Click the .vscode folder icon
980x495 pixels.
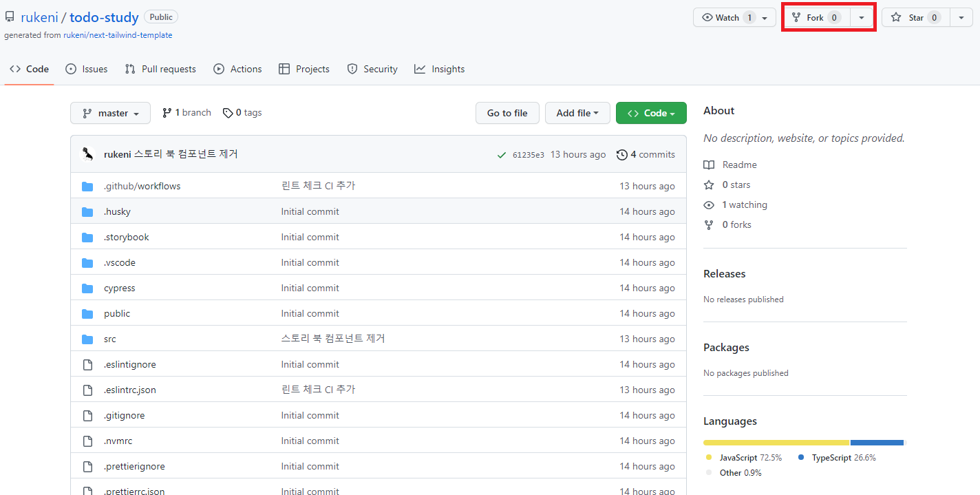click(x=87, y=262)
